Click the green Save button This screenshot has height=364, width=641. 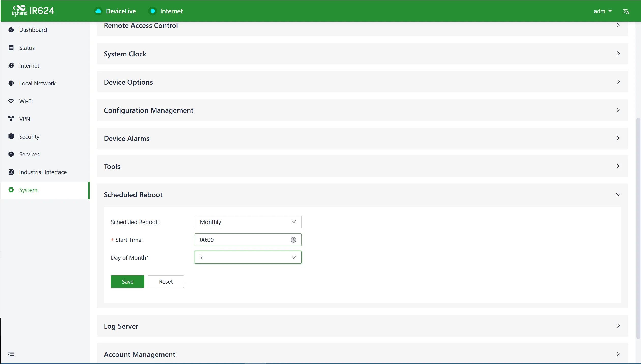point(127,281)
